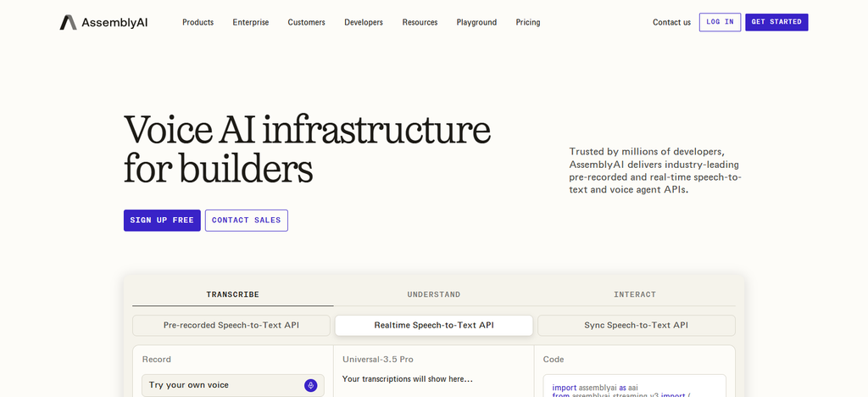Screen dimensions: 868x397
Task: Click the Contact us link
Action: point(671,23)
